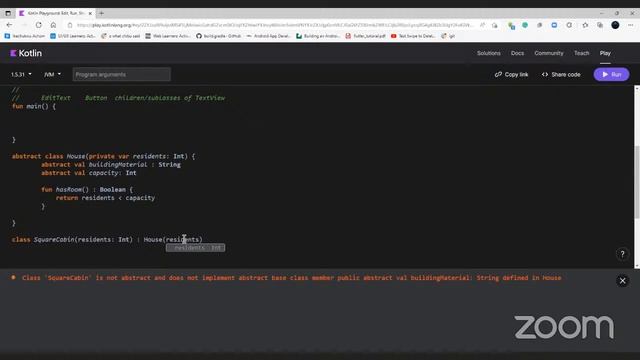This screenshot has height=360, width=640.
Task: Close the error output panel
Action: click(622, 281)
